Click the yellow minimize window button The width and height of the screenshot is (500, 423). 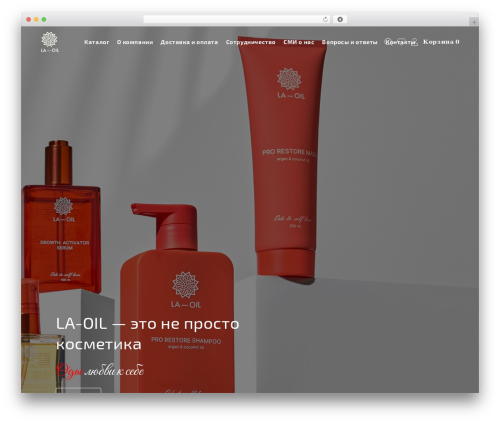coord(36,20)
